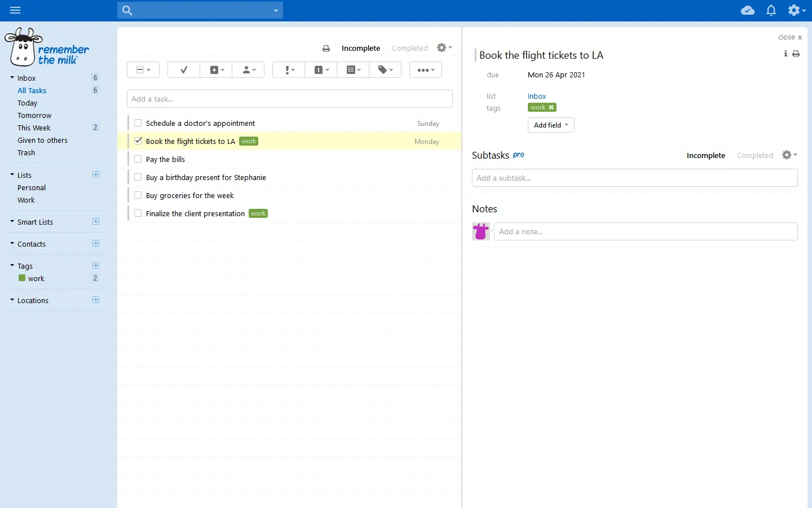Add a new list with plus icon
812x508 pixels.
[96, 174]
